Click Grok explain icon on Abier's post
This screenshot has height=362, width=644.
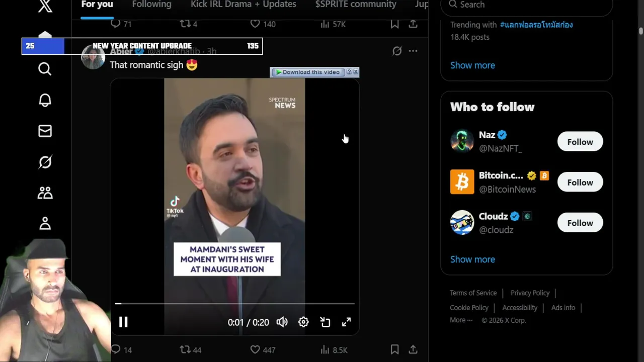click(x=397, y=51)
